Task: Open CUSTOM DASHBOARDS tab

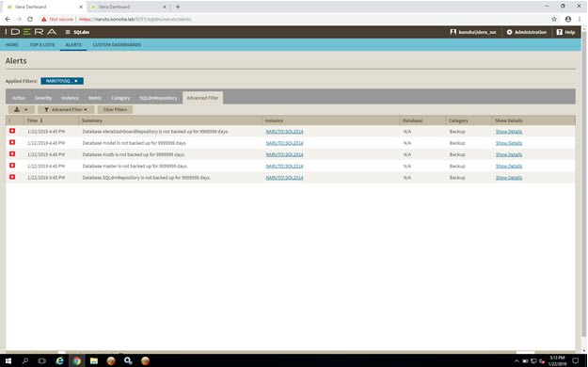Action: tap(117, 44)
